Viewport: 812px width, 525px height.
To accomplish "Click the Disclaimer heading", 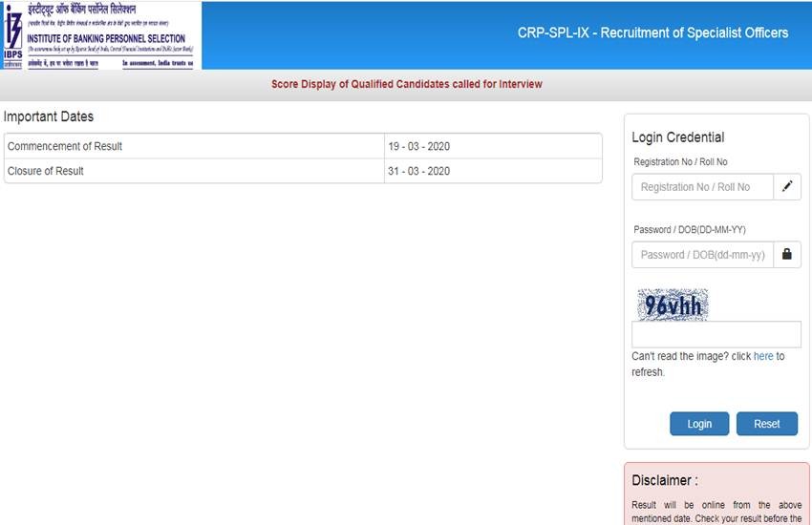I will 665,480.
